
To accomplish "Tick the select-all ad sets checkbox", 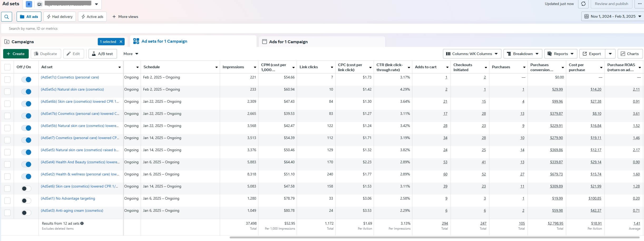I will (7, 67).
